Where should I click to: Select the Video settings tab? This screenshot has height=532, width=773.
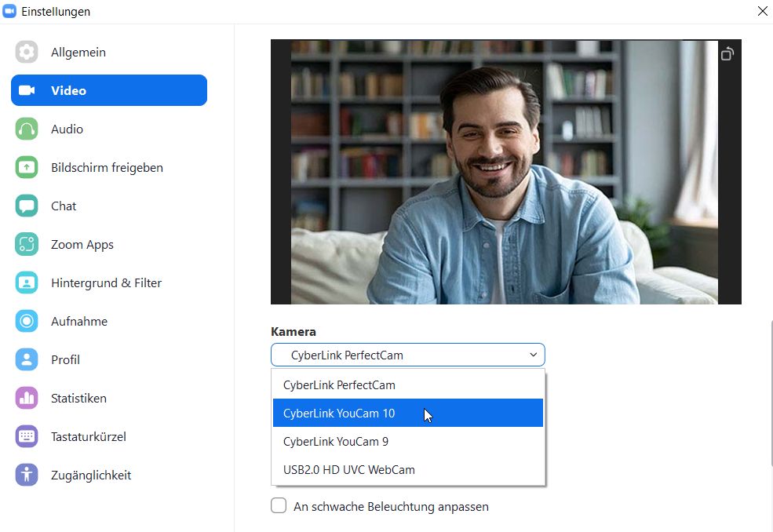[x=109, y=90]
